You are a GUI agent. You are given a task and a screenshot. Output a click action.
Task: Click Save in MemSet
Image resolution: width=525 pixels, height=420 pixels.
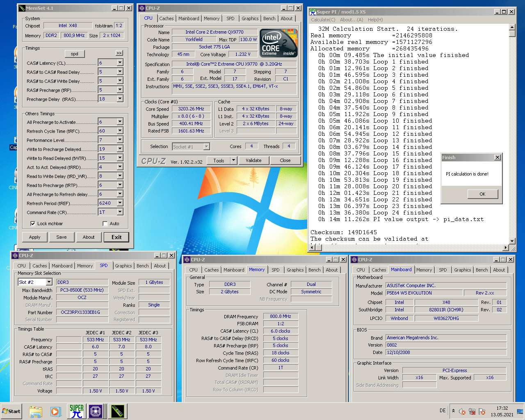[x=62, y=237]
